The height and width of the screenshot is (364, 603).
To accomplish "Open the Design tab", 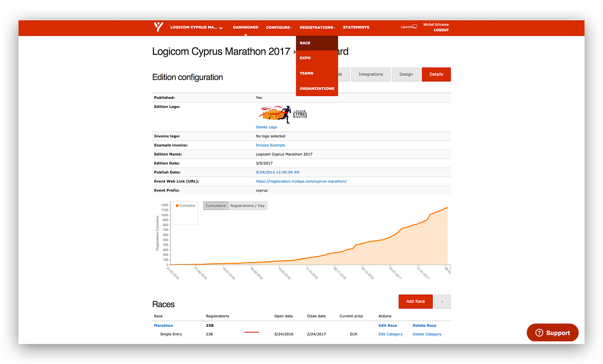I will 406,74.
